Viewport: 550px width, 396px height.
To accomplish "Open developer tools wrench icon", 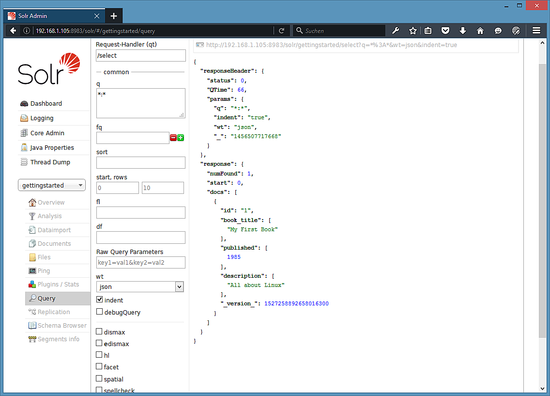I will 396,31.
